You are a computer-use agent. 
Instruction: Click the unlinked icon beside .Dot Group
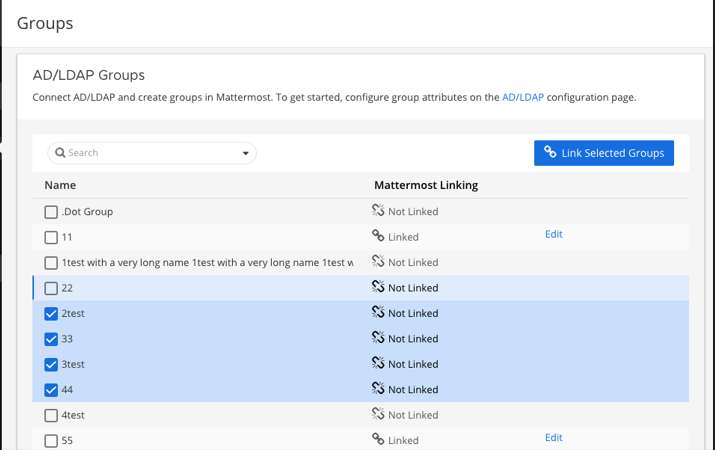(378, 211)
